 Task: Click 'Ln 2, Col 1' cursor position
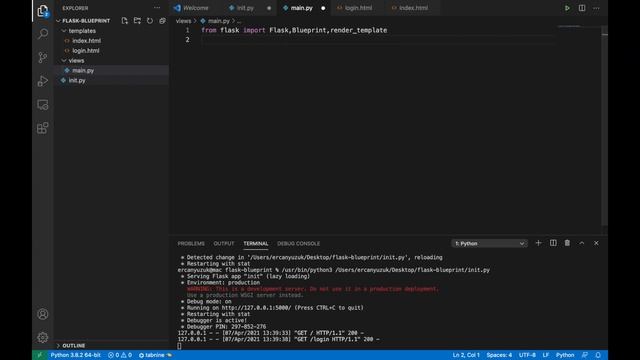466,355
